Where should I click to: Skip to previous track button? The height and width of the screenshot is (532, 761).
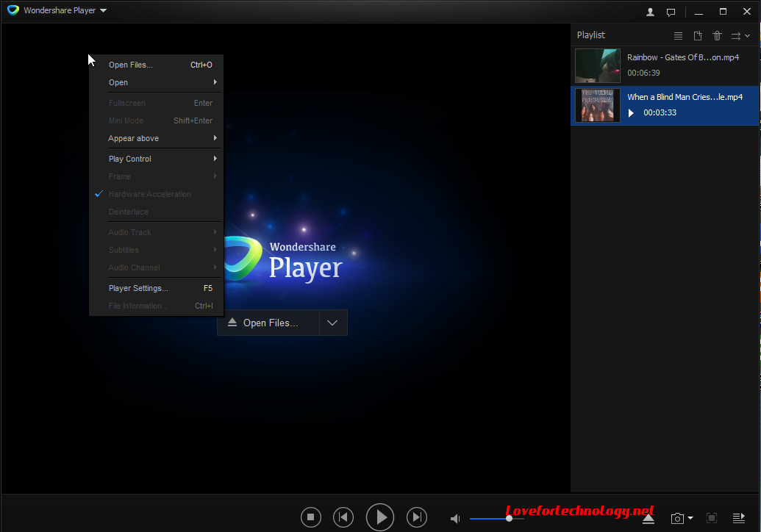click(343, 517)
